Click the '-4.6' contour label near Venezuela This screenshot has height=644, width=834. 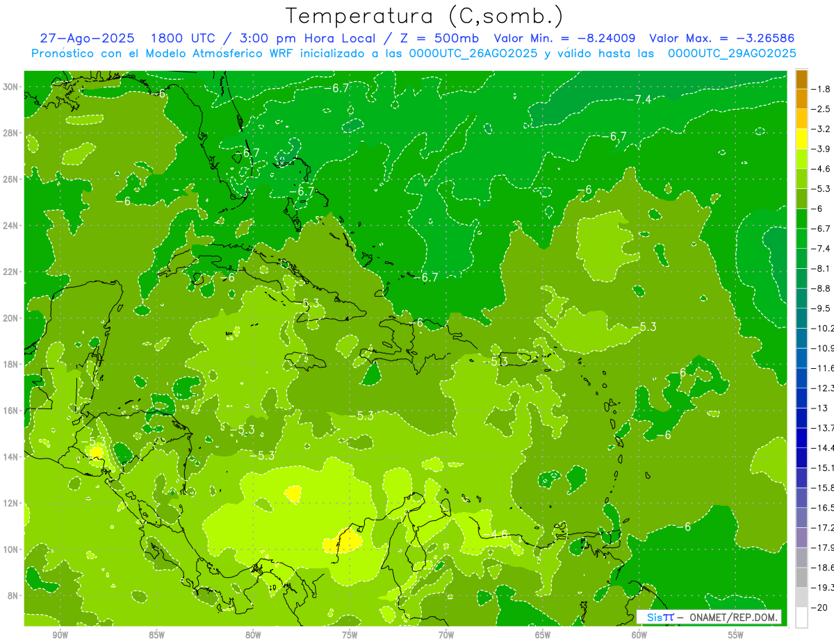click(498, 535)
